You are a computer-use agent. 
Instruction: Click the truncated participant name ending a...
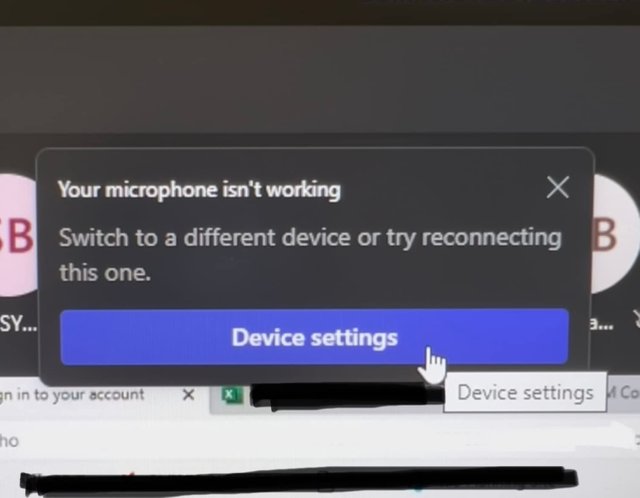coord(601,325)
